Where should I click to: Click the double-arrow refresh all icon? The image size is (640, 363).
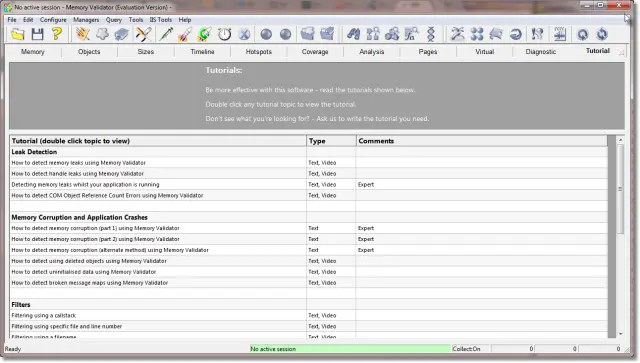(x=602, y=34)
